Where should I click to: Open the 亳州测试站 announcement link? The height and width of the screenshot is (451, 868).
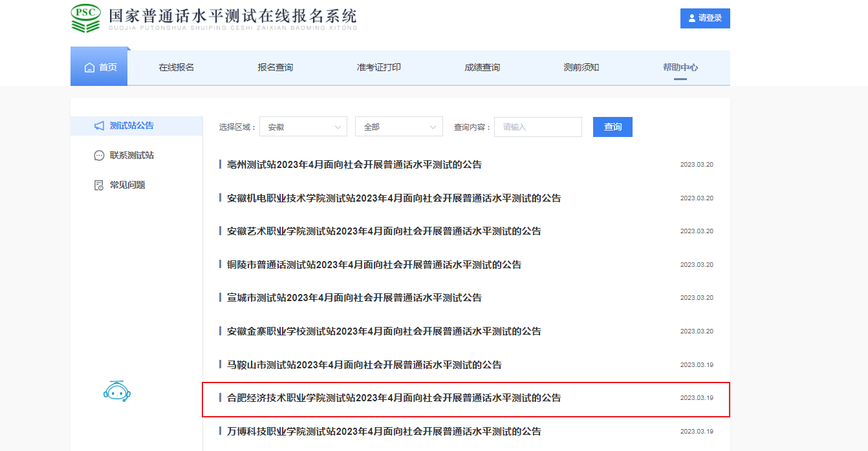click(x=354, y=165)
